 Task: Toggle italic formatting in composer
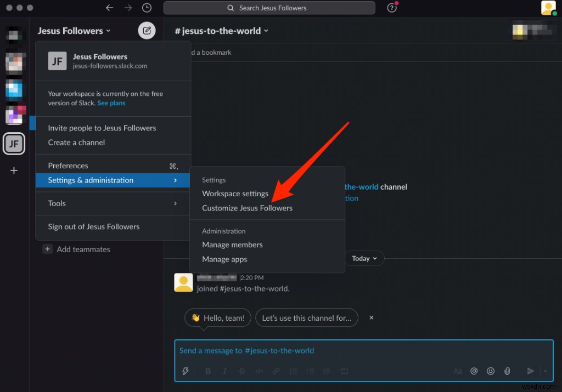tap(225, 371)
